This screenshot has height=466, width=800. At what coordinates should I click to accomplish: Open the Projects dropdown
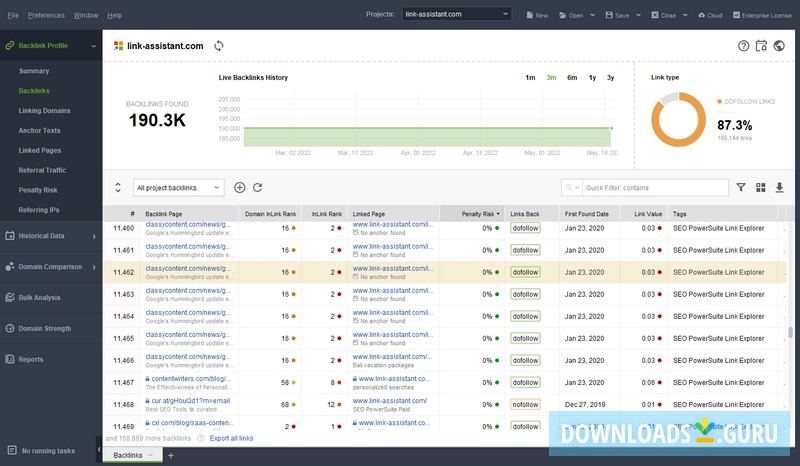pyautogui.click(x=456, y=15)
